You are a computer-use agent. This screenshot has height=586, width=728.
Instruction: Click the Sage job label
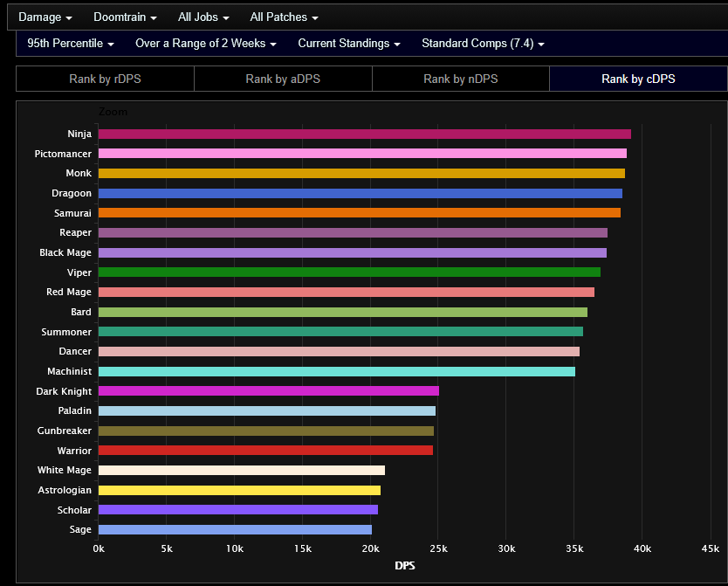[80, 530]
